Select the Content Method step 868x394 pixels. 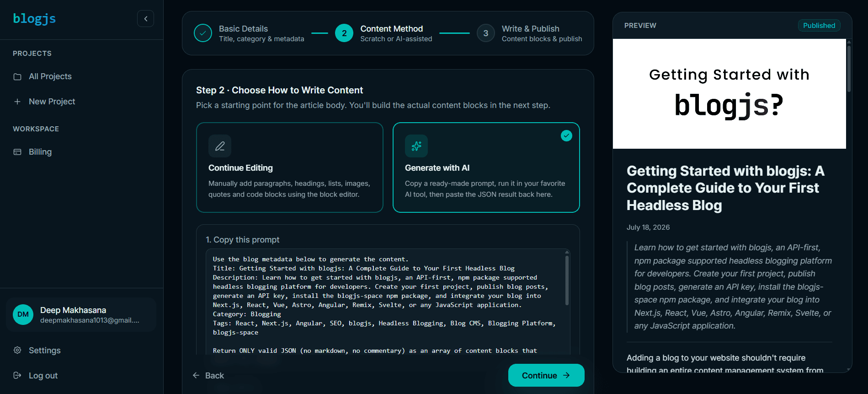pos(383,33)
